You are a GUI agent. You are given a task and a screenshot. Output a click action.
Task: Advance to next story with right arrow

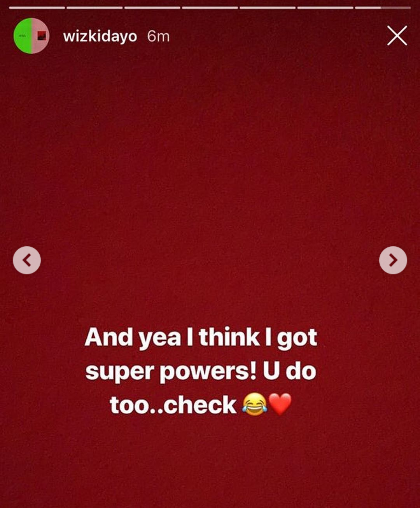pyautogui.click(x=393, y=260)
